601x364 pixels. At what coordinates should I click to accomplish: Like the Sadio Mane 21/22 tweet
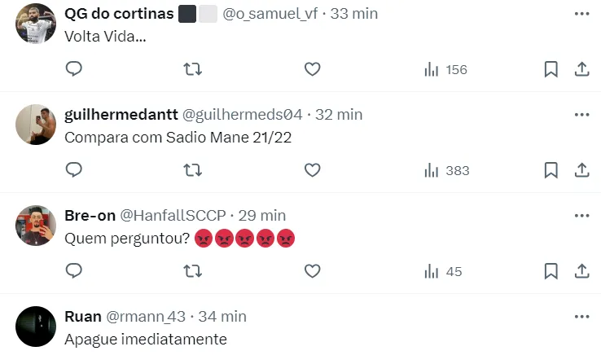312,170
